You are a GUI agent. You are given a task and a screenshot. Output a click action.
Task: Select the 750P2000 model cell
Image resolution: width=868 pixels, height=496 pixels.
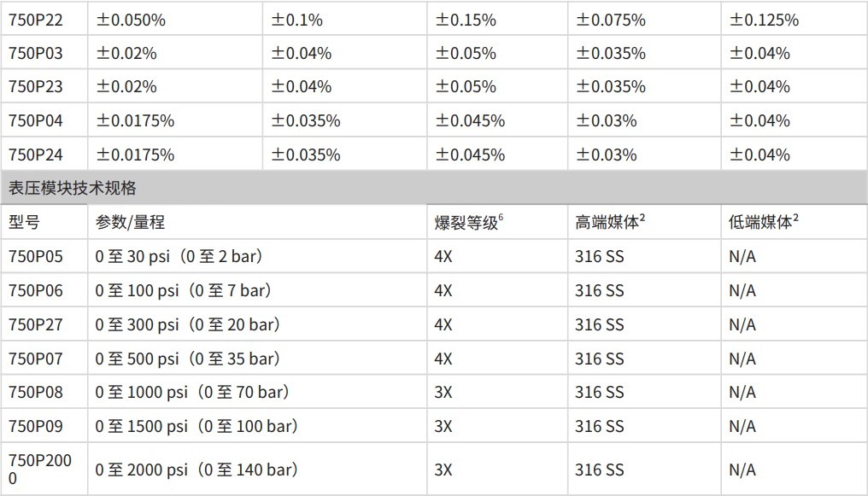(x=39, y=470)
